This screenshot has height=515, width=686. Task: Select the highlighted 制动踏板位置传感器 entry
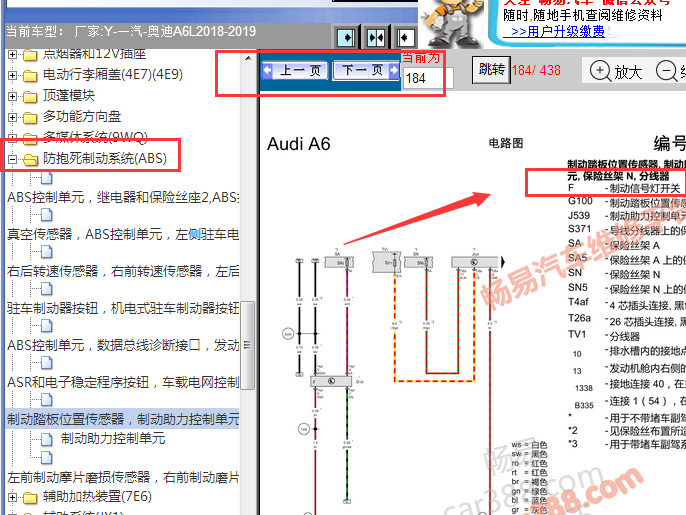(x=123, y=419)
